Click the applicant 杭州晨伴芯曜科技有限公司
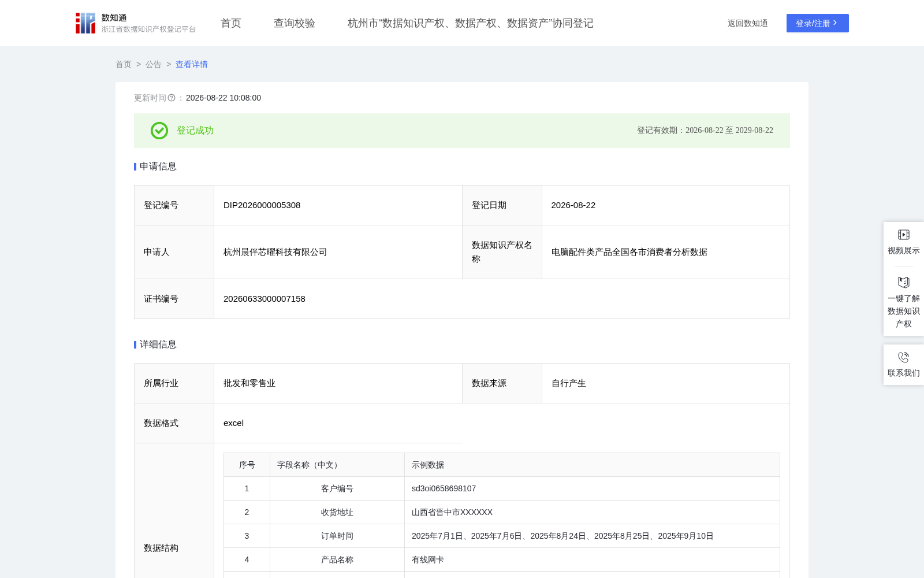 tap(275, 252)
